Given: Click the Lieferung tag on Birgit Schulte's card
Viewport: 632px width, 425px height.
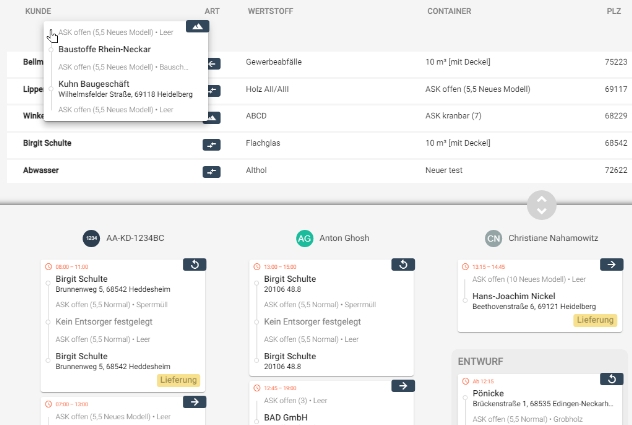Looking at the screenshot, I should [179, 380].
